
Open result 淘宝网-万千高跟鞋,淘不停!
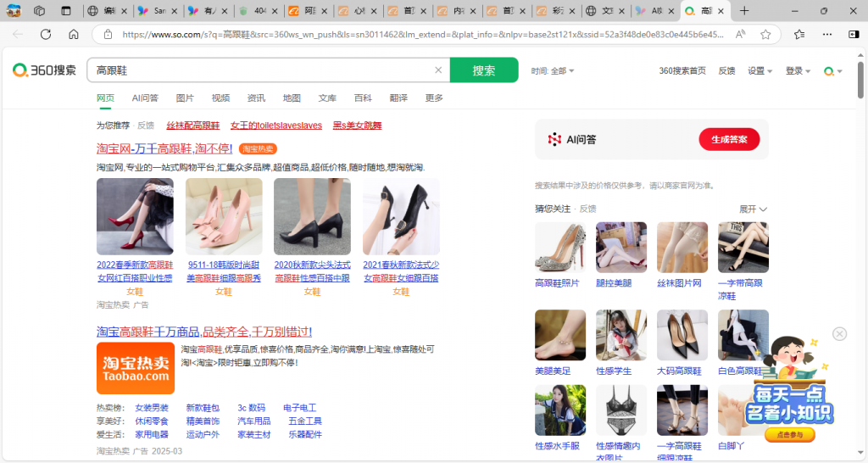pyautogui.click(x=164, y=148)
